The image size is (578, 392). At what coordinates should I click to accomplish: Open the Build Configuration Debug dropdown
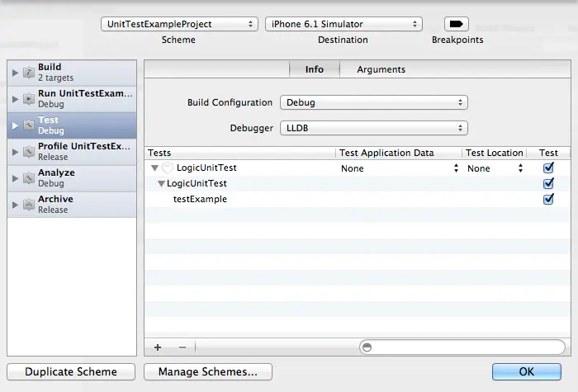[x=373, y=103]
